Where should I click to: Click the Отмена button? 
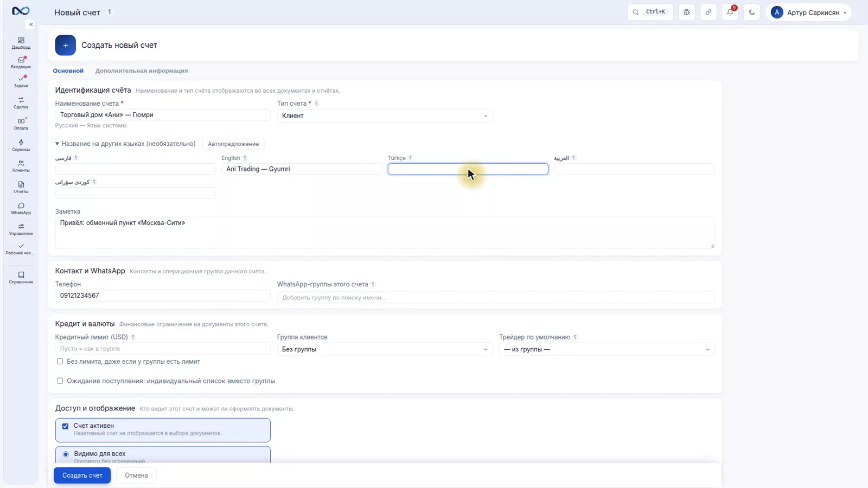136,476
